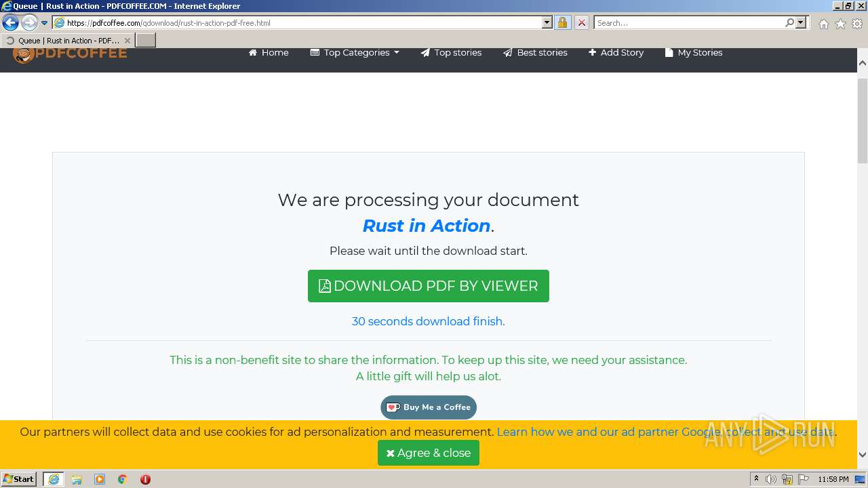Open the recent pages dropdown arrow
The width and height of the screenshot is (868, 488).
44,23
